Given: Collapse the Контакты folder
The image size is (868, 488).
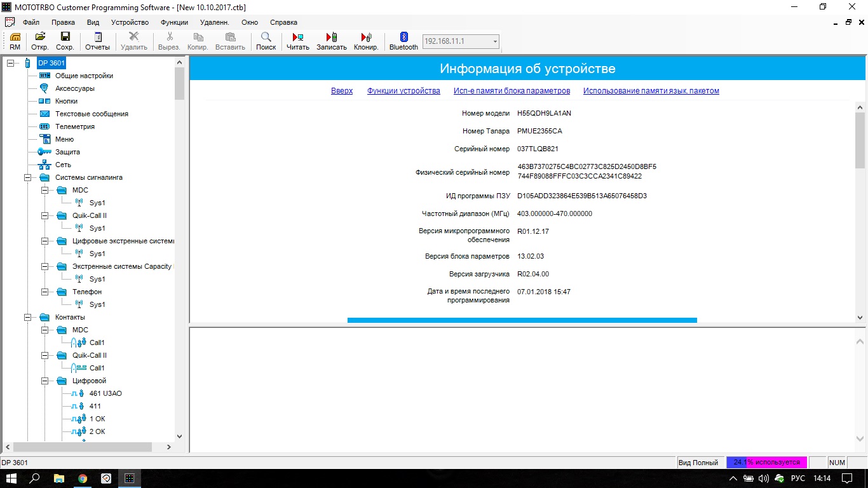Looking at the screenshot, I should point(27,317).
